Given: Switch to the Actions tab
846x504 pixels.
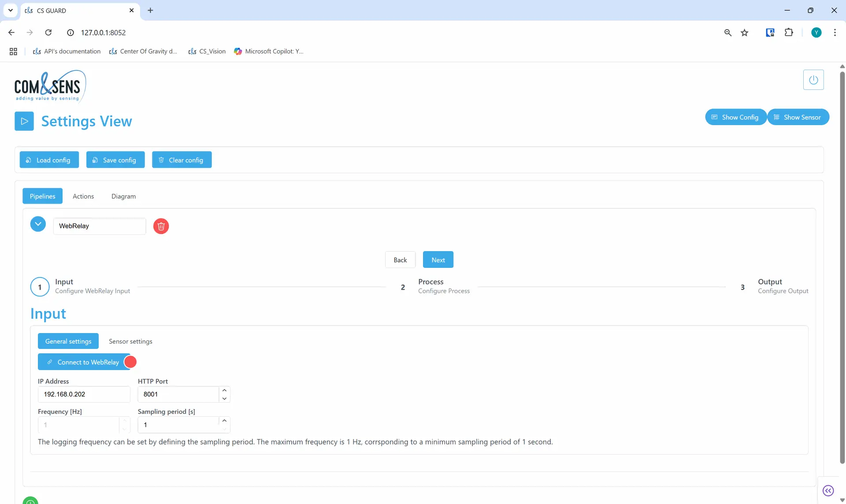Looking at the screenshot, I should (83, 196).
